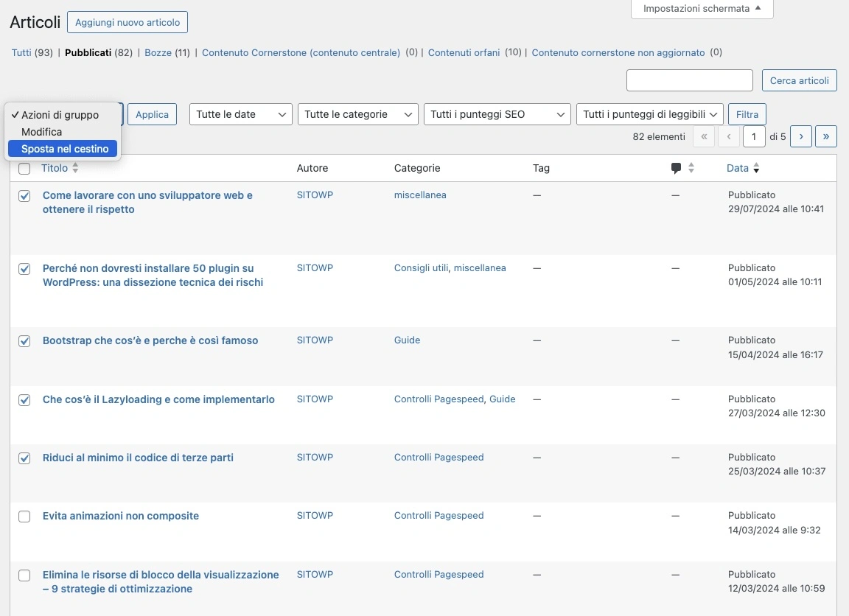Uncheck "Riduci al minimo il codice di terze parti"
This screenshot has width=849, height=616.
coord(24,458)
